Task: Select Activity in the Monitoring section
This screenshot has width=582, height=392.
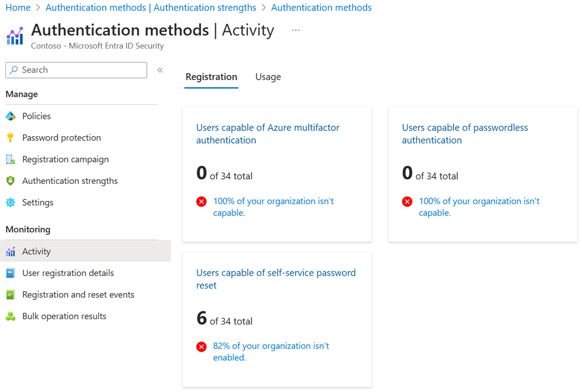Action: [x=37, y=251]
